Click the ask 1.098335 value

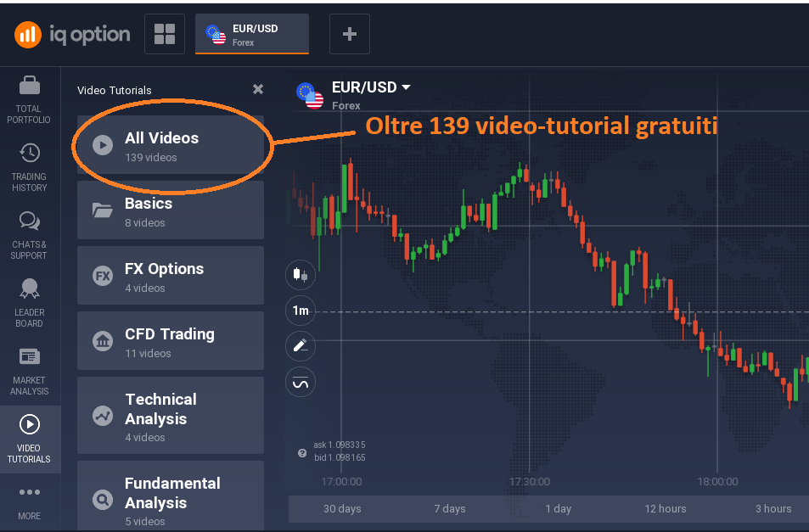339,445
